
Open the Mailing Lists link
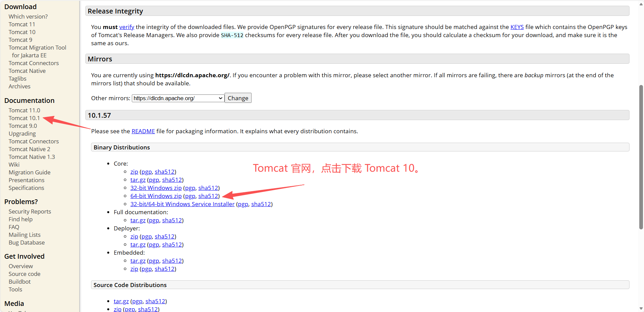25,235
